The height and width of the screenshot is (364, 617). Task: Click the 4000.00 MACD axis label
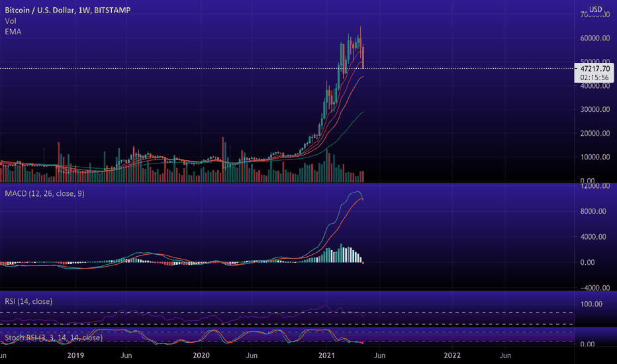(x=593, y=237)
